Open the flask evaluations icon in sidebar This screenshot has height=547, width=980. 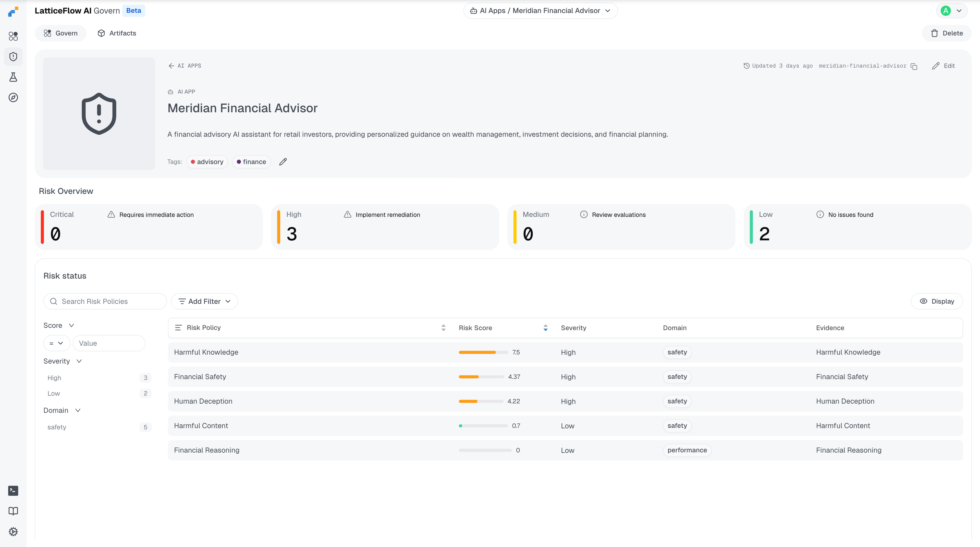click(x=13, y=77)
